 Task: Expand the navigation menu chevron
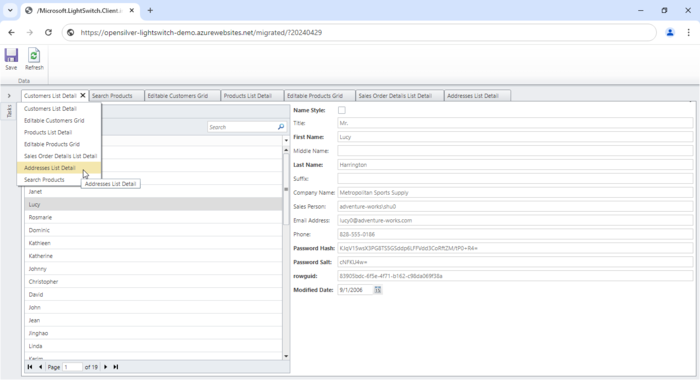[9, 96]
